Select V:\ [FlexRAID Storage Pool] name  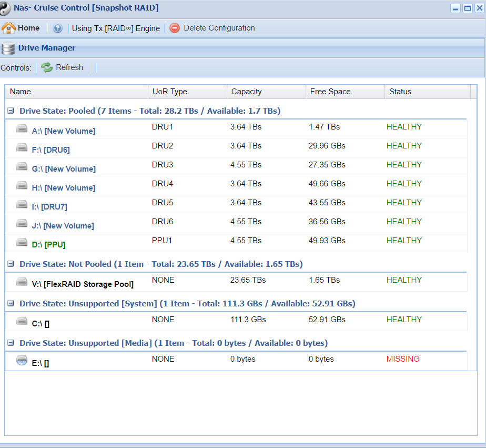tap(83, 284)
